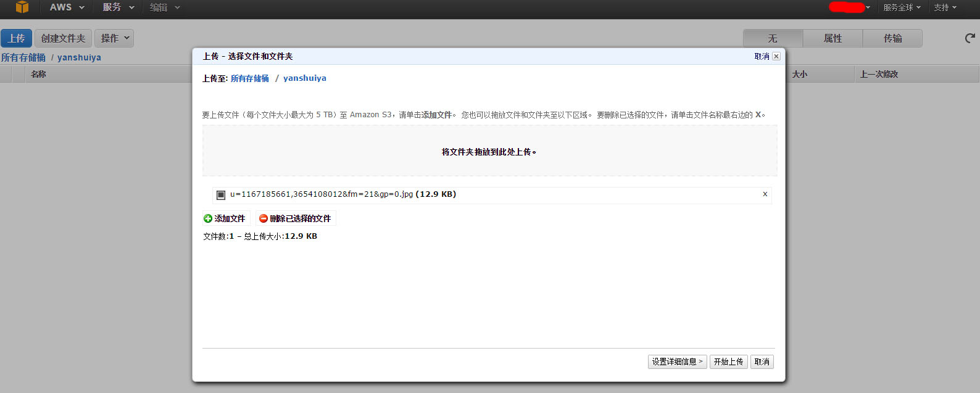Click the drag-and-drop file upload area
The height and width of the screenshot is (393, 980).
tap(489, 152)
